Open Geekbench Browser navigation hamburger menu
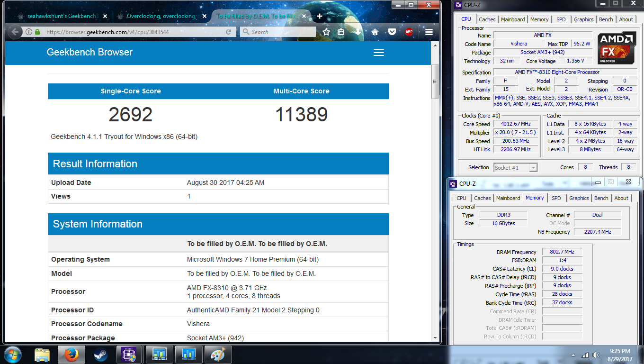Image resolution: width=644 pixels, height=364 pixels. 379,53
